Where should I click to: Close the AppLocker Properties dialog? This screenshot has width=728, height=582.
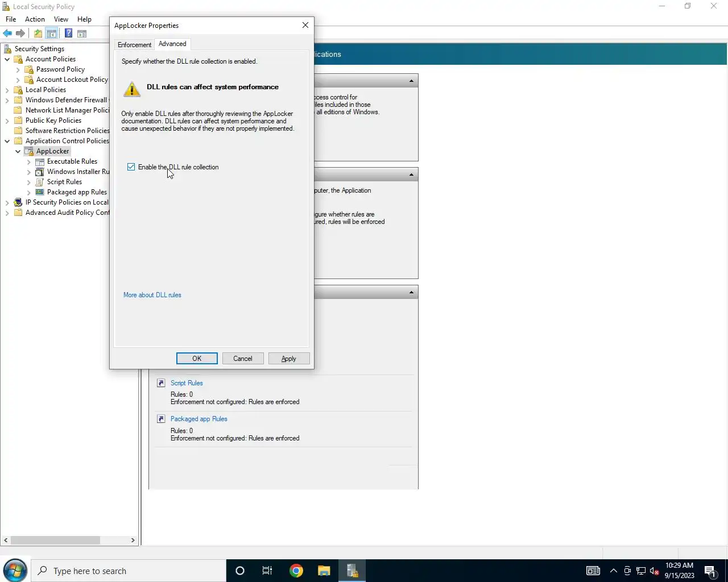point(305,25)
